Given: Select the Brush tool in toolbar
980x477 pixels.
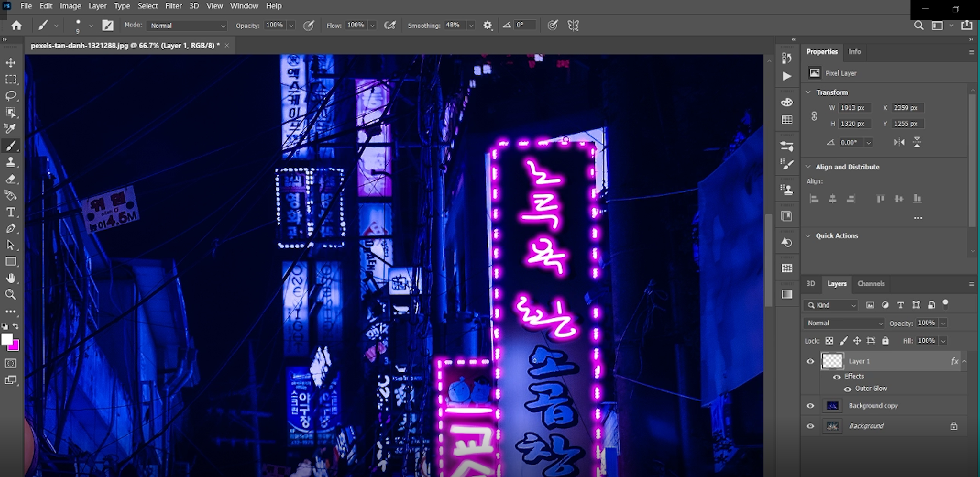Looking at the screenshot, I should tap(11, 145).
